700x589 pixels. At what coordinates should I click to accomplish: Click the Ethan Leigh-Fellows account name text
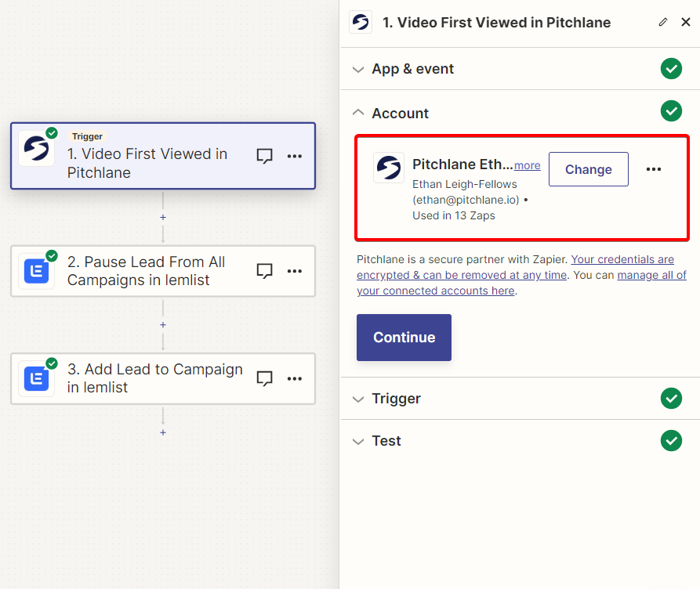465,184
